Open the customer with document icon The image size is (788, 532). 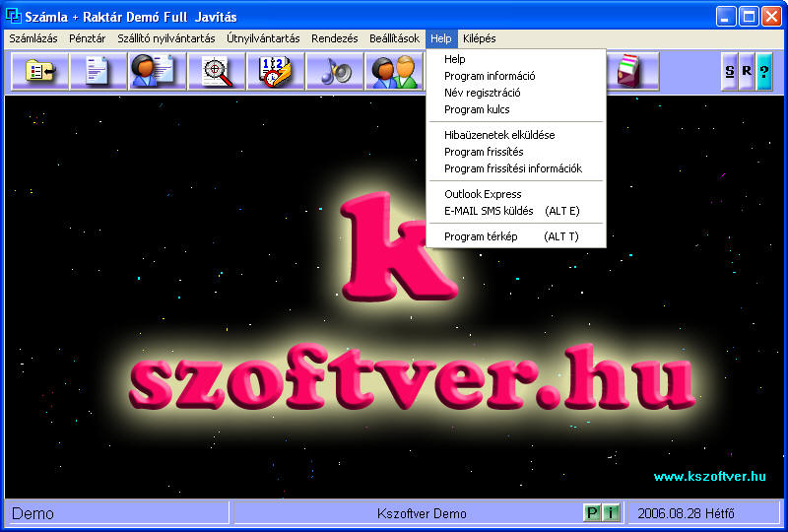click(158, 71)
